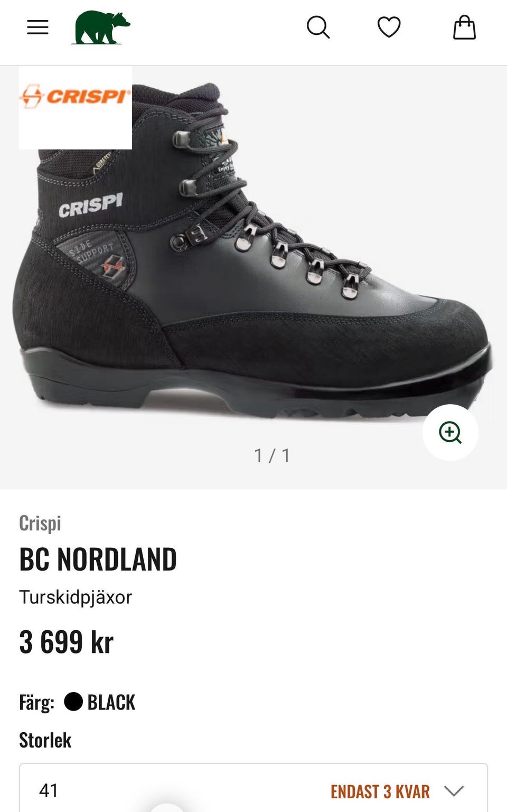Expand the size dropdown chevron
This screenshot has width=507, height=812.
(454, 791)
